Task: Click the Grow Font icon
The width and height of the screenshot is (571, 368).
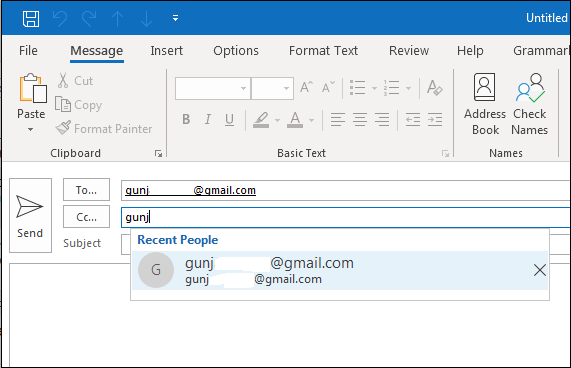Action: (x=306, y=87)
